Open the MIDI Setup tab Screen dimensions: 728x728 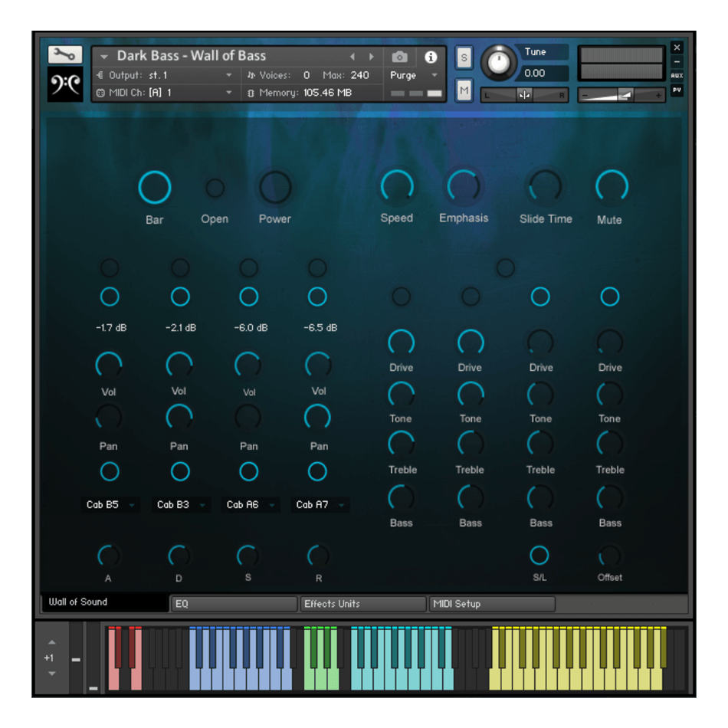click(x=492, y=604)
